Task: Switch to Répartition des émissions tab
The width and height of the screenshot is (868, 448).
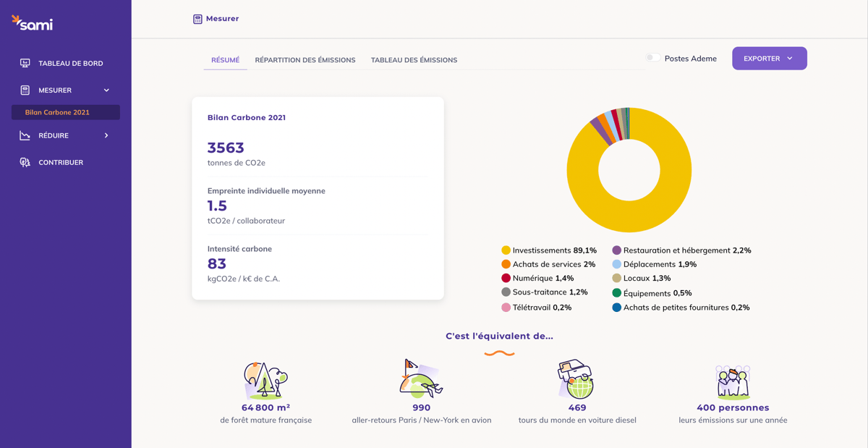Action: [x=305, y=60]
